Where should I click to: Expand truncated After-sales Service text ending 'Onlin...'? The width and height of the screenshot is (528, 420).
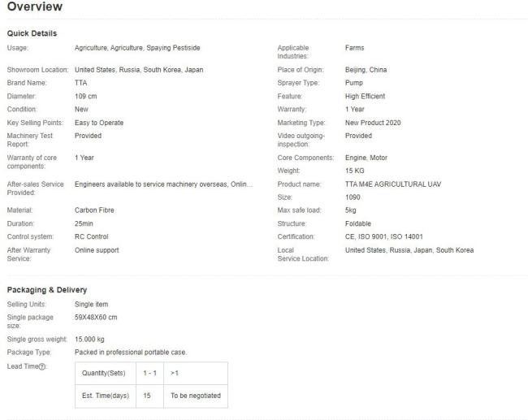[x=162, y=184]
